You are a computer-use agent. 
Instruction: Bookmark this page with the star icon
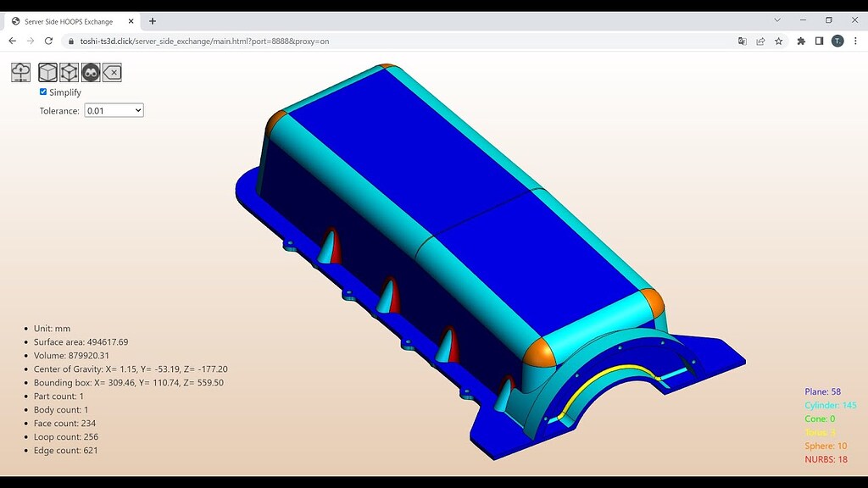point(778,41)
